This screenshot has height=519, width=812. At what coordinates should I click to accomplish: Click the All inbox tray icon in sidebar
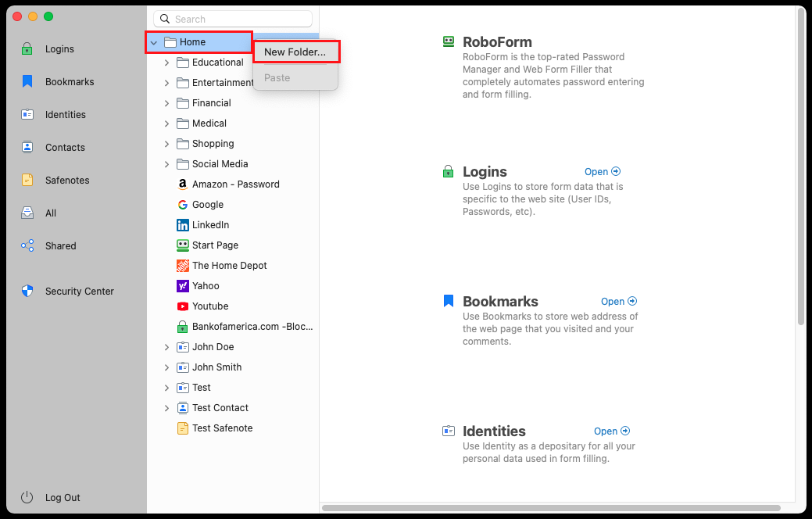(27, 213)
